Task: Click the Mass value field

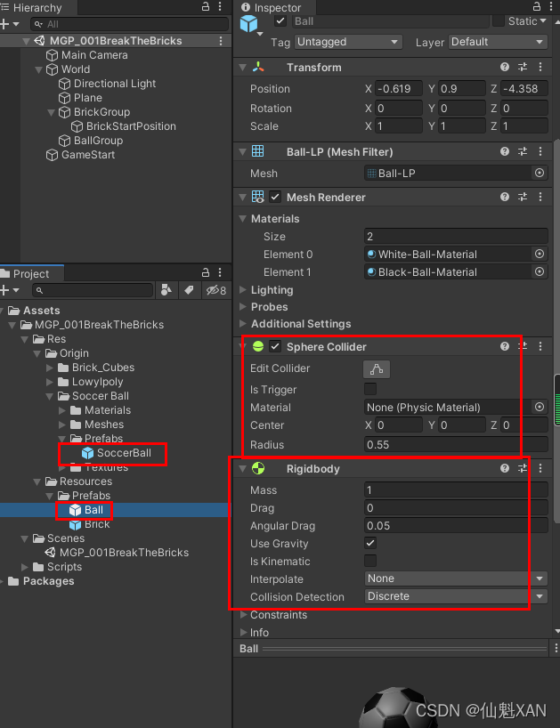Action: [456, 489]
